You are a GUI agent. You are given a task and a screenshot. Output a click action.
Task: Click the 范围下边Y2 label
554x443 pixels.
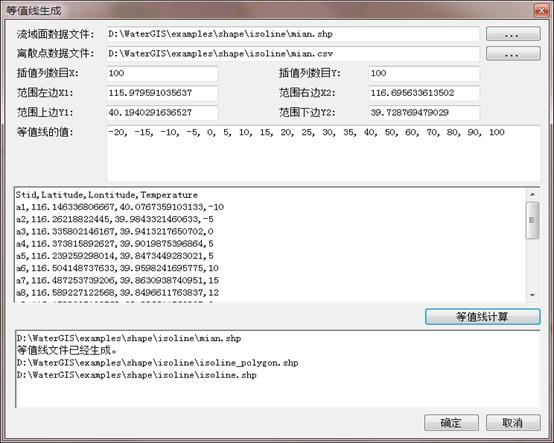pos(307,113)
